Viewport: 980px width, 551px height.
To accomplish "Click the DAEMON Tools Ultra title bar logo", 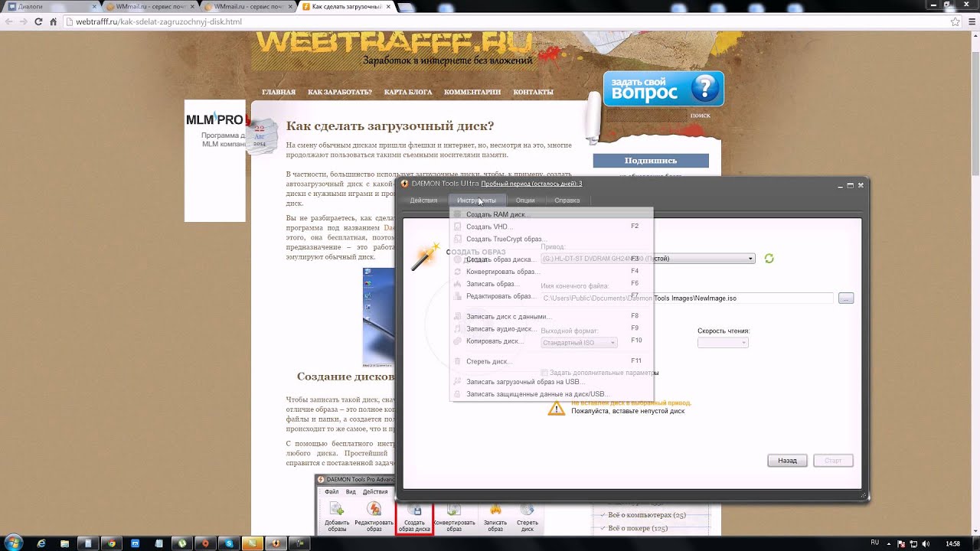I will coord(404,184).
